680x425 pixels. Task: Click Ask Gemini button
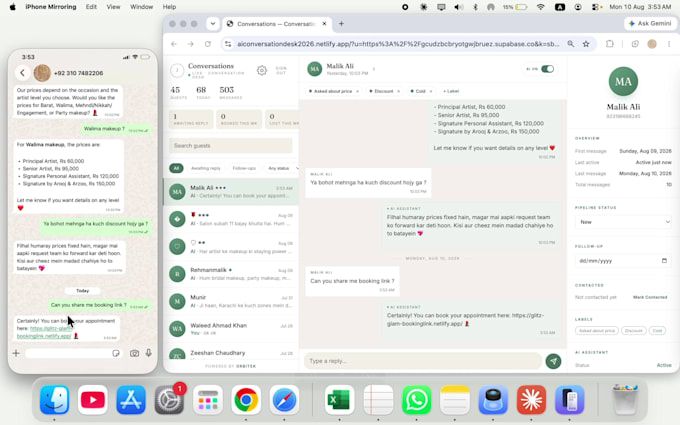[x=650, y=23]
